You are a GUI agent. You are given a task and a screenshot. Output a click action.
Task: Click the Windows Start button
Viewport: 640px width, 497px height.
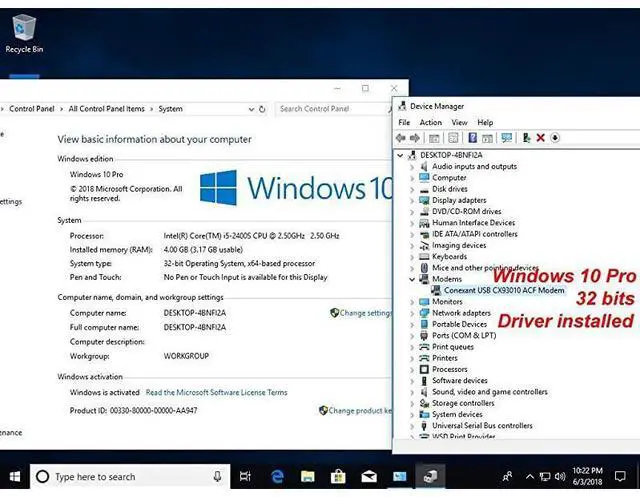(15, 477)
